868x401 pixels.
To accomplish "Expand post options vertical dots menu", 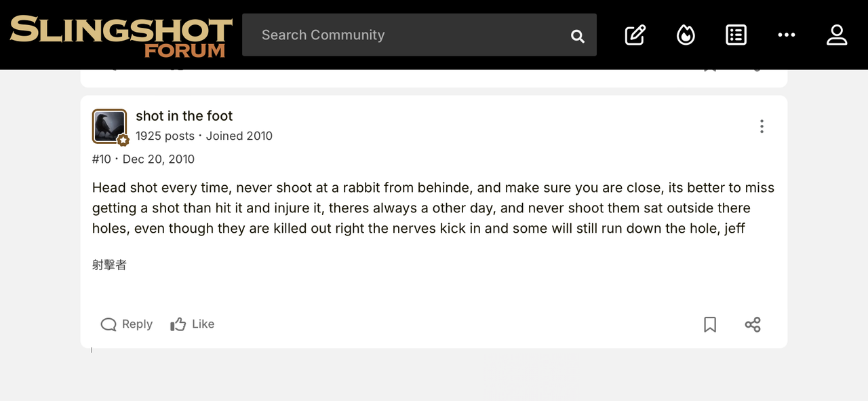I will coord(762,126).
